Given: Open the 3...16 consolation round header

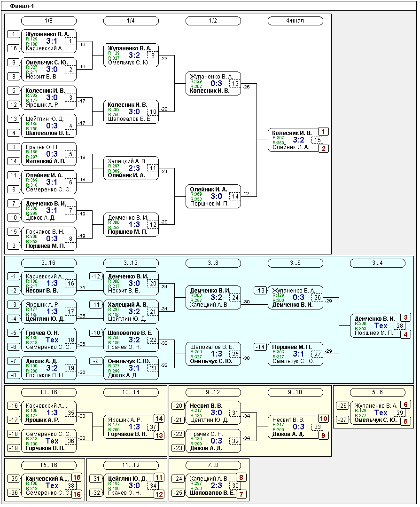Looking at the screenshot, I should 49,263.
